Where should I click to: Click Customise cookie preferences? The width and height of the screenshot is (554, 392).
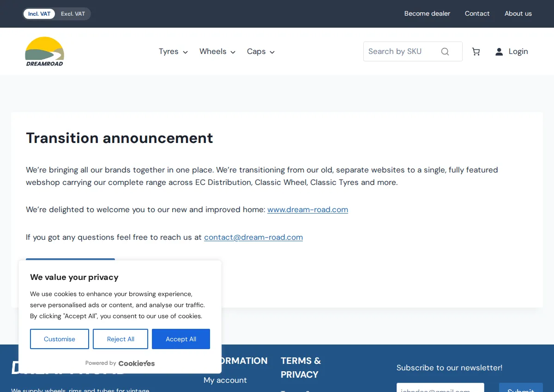click(x=60, y=339)
